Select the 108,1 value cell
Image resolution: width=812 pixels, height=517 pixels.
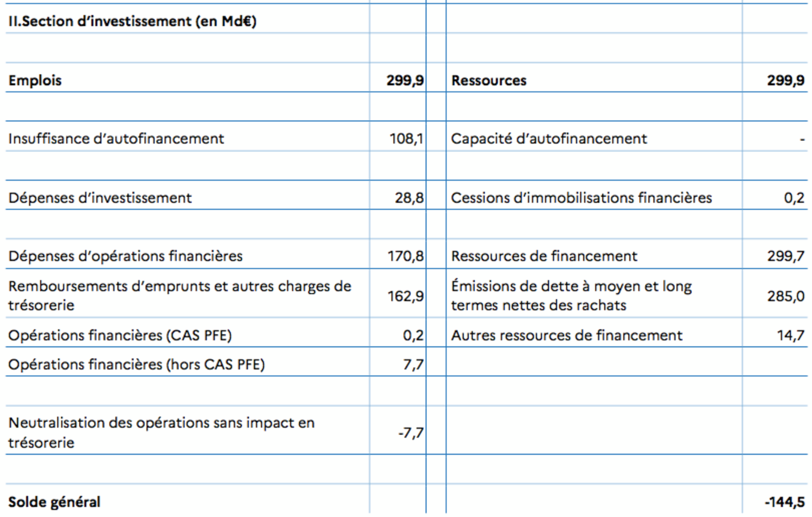(406, 139)
